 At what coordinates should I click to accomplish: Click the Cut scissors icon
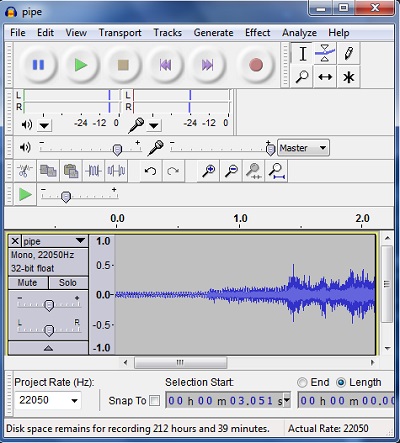tap(25, 171)
